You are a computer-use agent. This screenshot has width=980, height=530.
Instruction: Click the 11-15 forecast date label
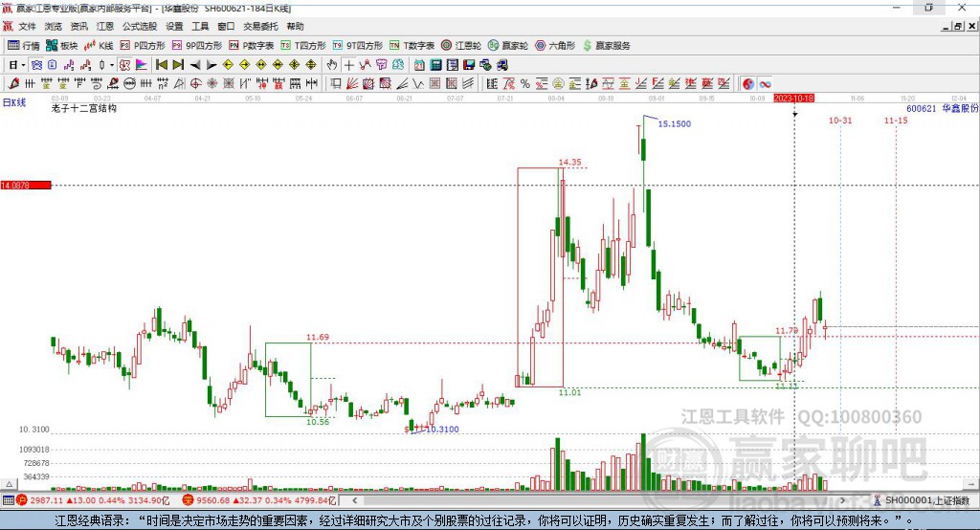click(896, 120)
